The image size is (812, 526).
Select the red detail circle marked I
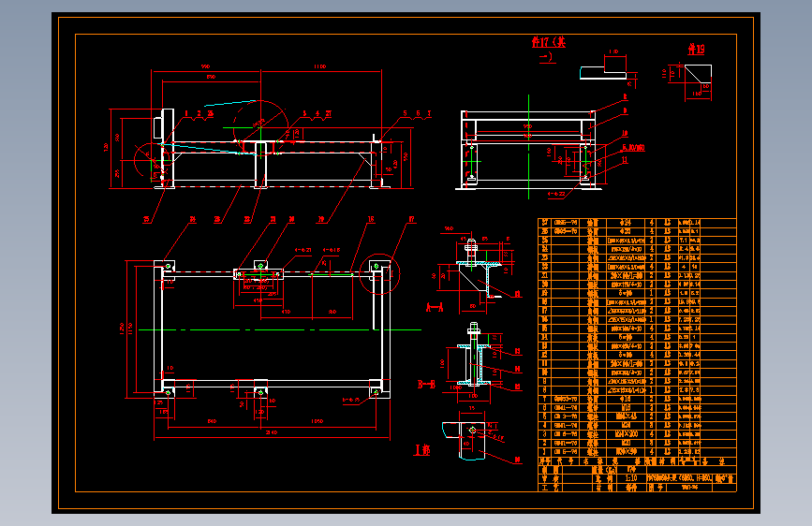click(379, 274)
